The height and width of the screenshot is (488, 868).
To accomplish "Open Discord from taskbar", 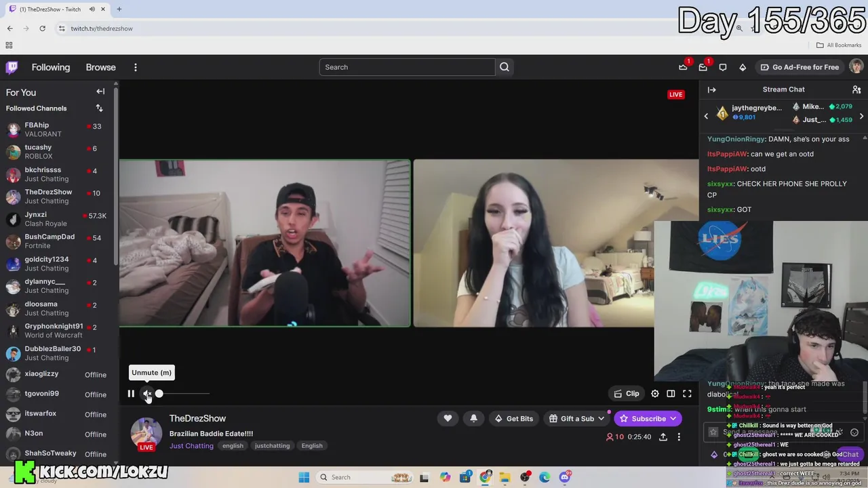I will (565, 477).
